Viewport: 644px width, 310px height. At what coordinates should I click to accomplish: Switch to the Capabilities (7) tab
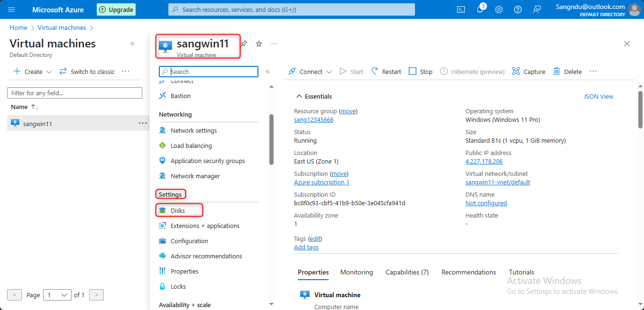[407, 272]
